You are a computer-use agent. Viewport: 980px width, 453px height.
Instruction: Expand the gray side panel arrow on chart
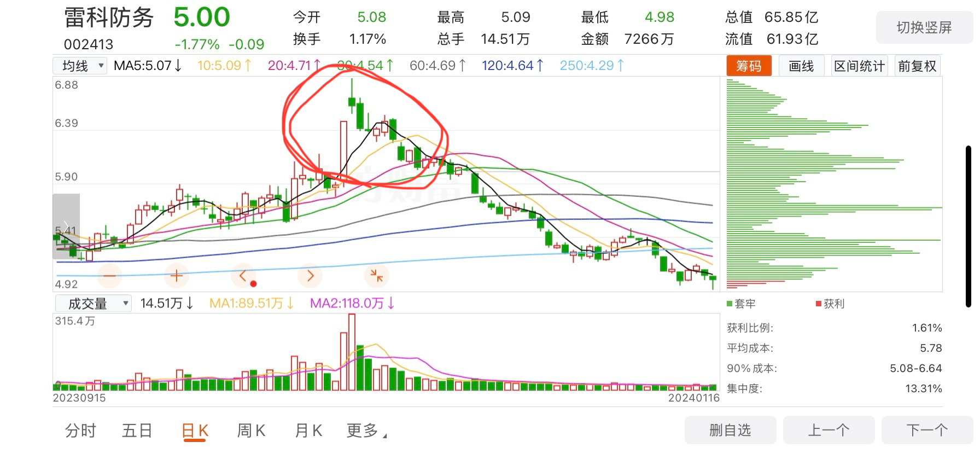(66, 226)
